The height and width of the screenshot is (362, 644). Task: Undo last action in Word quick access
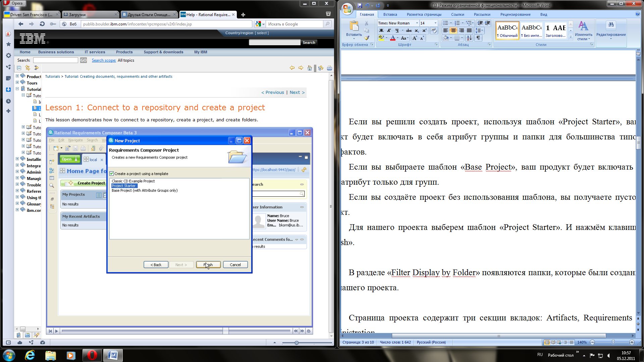click(x=367, y=5)
